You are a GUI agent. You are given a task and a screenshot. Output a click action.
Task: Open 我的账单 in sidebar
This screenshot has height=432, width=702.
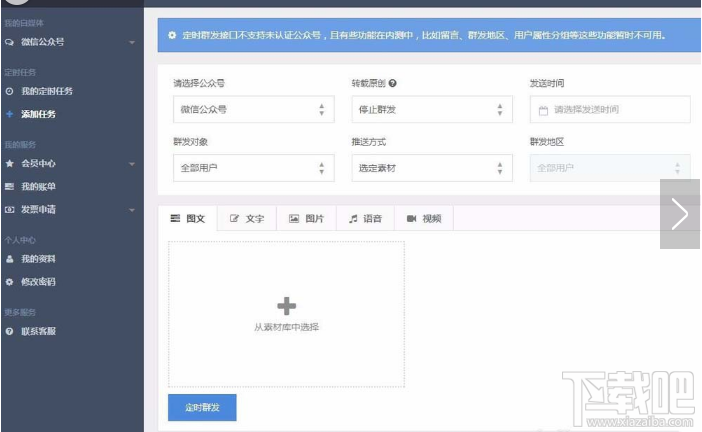39,186
